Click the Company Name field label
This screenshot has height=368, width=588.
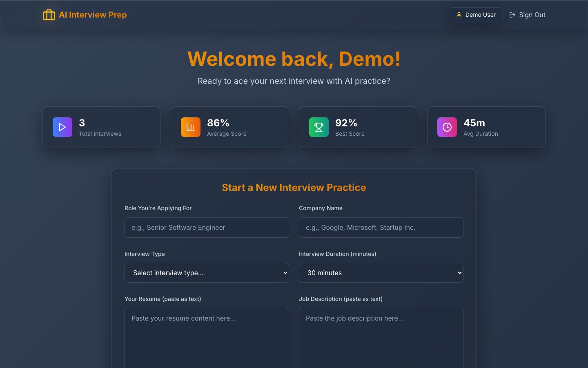(x=321, y=208)
